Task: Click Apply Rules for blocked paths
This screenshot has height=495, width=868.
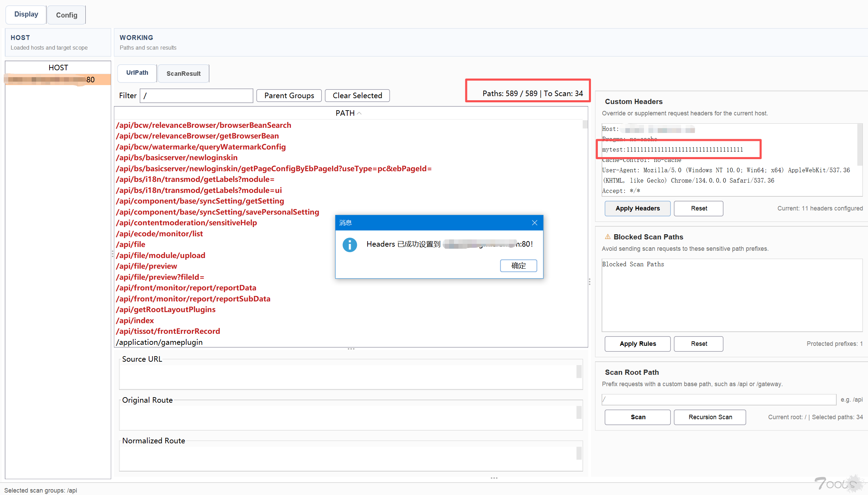Action: point(637,344)
